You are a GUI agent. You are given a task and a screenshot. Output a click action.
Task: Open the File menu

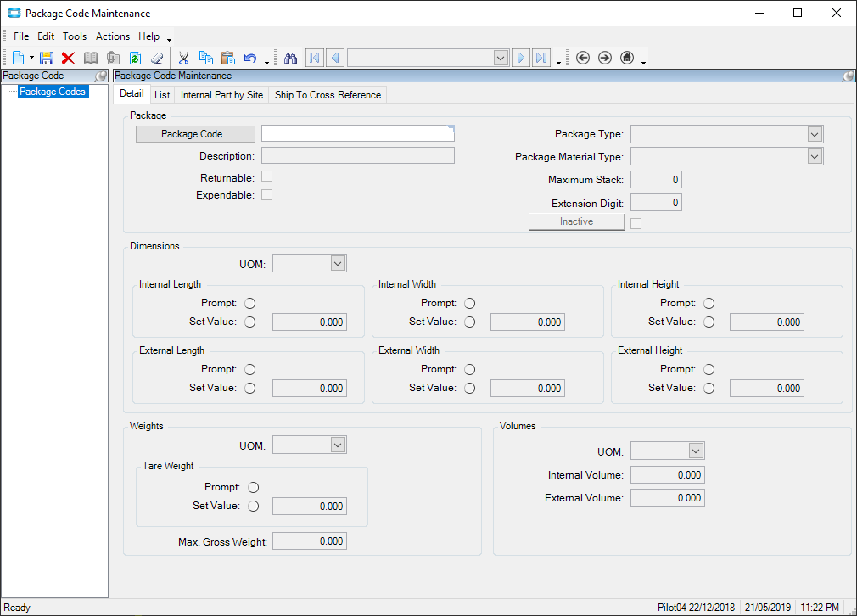tap(21, 36)
